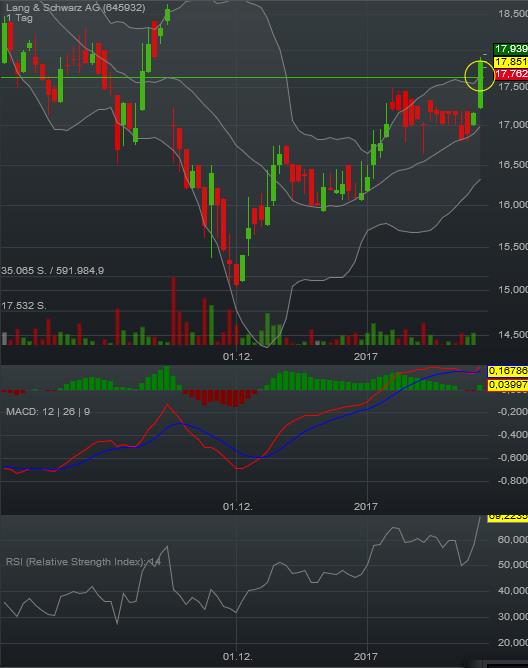The image size is (528, 668).
Task: Click the yellow 17,851 price tag
Action: (511, 62)
